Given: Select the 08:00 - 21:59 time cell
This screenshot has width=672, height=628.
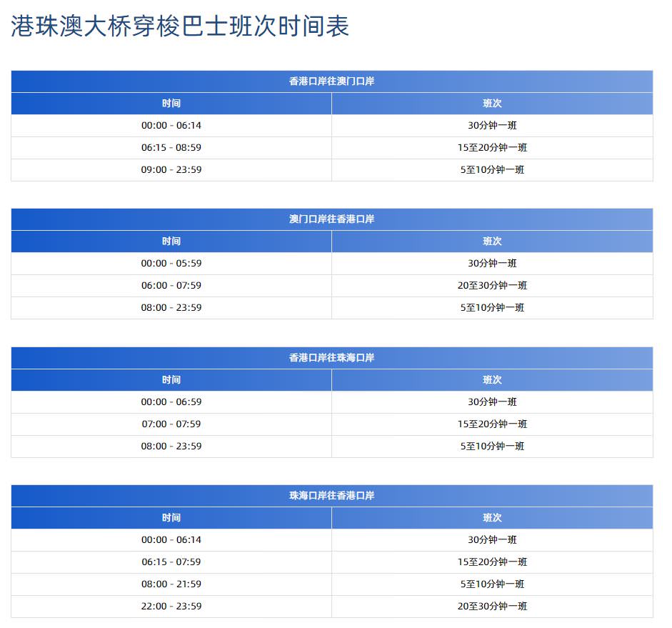Looking at the screenshot, I should click(x=171, y=584).
